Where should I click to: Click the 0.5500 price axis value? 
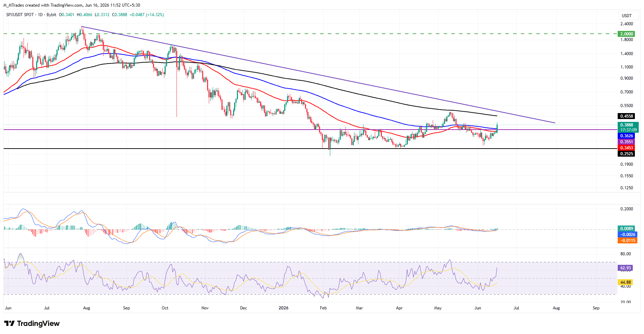[627, 106]
